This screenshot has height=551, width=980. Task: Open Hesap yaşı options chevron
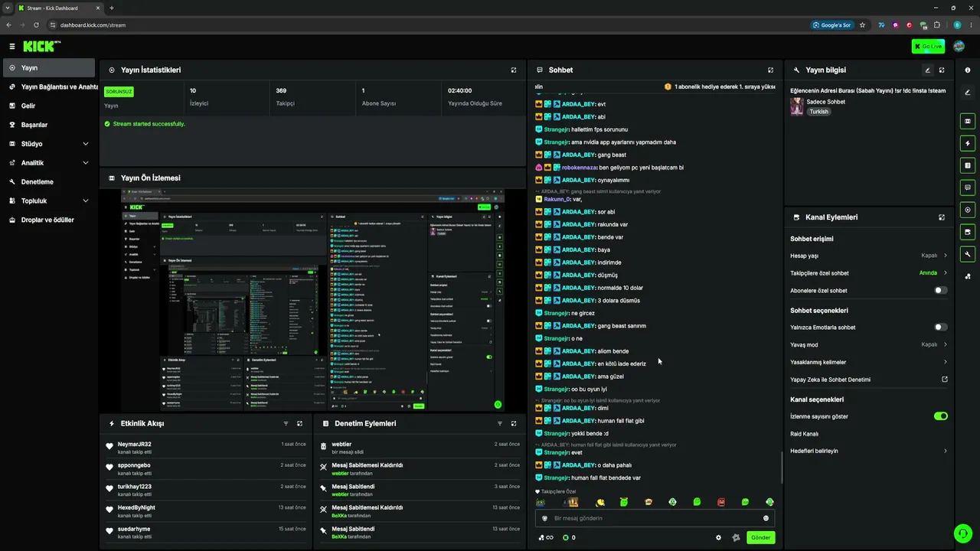click(946, 256)
